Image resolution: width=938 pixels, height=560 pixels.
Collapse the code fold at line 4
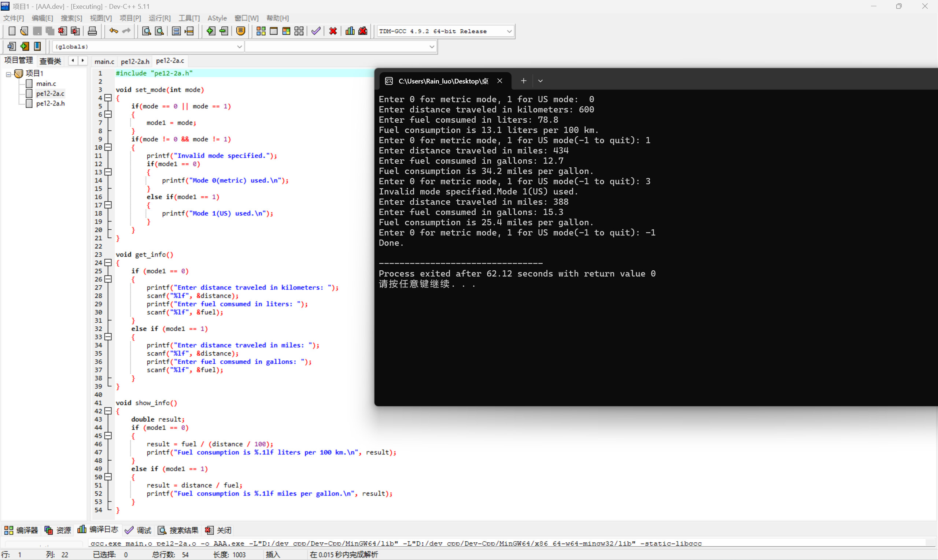tap(108, 98)
